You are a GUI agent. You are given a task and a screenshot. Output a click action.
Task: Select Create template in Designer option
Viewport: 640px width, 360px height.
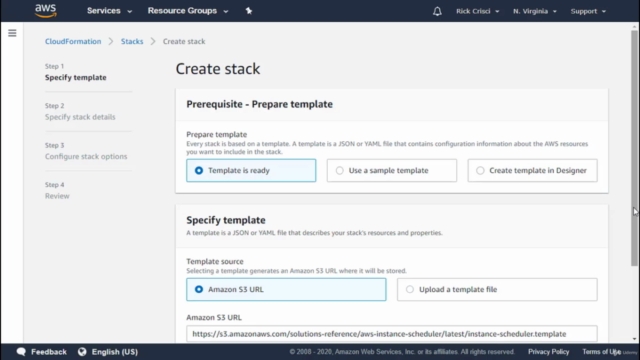click(x=532, y=170)
